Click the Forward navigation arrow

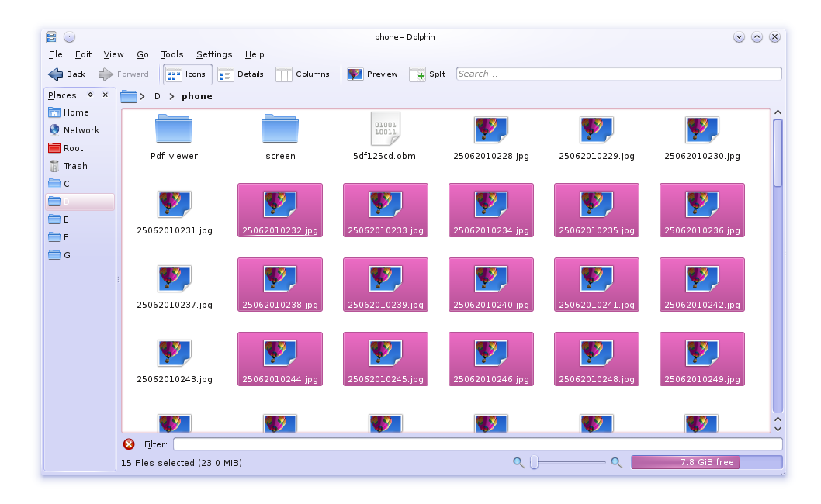pos(123,74)
